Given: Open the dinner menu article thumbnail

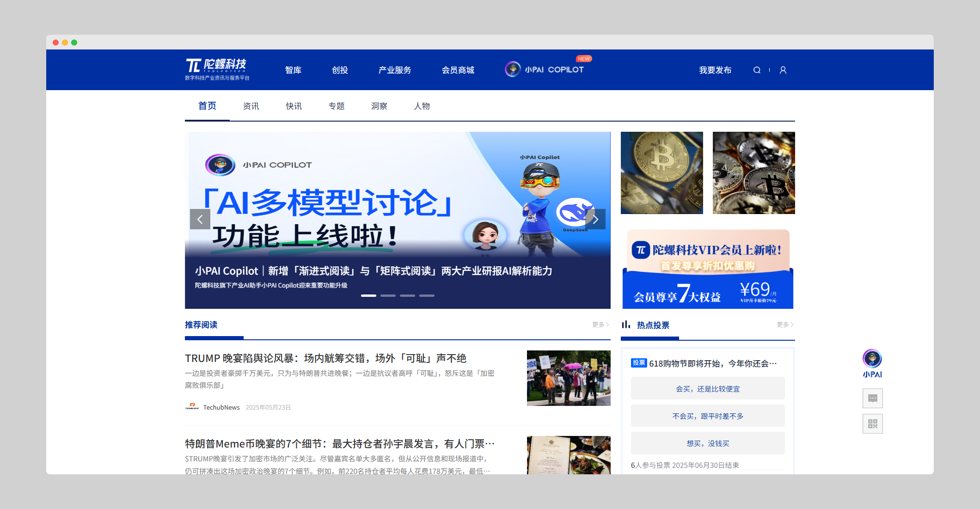Looking at the screenshot, I should point(569,455).
